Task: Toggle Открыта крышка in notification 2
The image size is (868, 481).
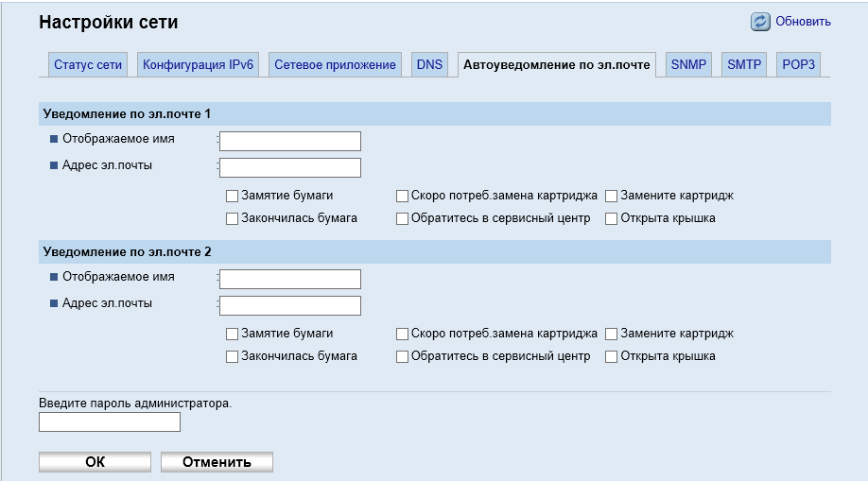Action: click(612, 357)
